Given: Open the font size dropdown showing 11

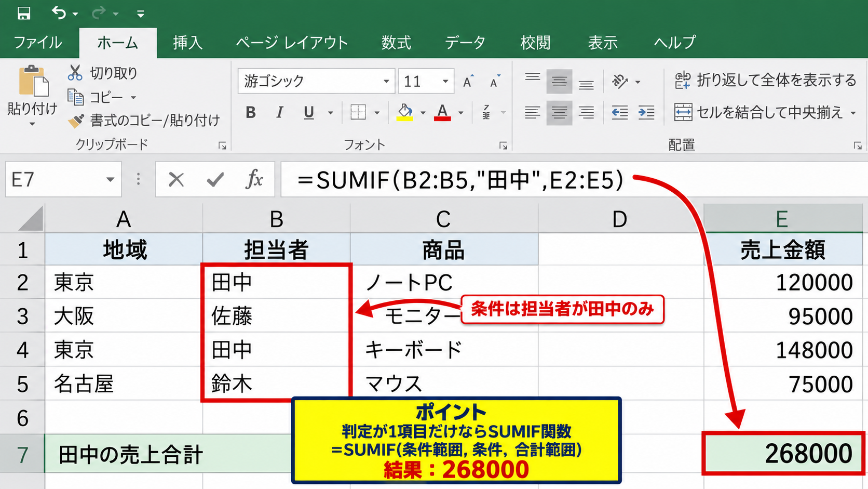Looking at the screenshot, I should (445, 81).
